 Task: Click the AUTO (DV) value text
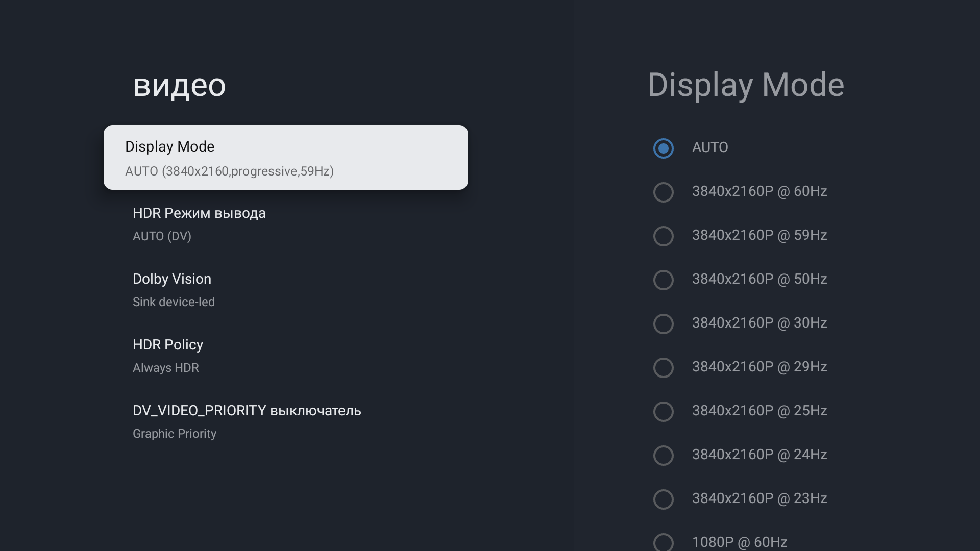[x=162, y=236]
